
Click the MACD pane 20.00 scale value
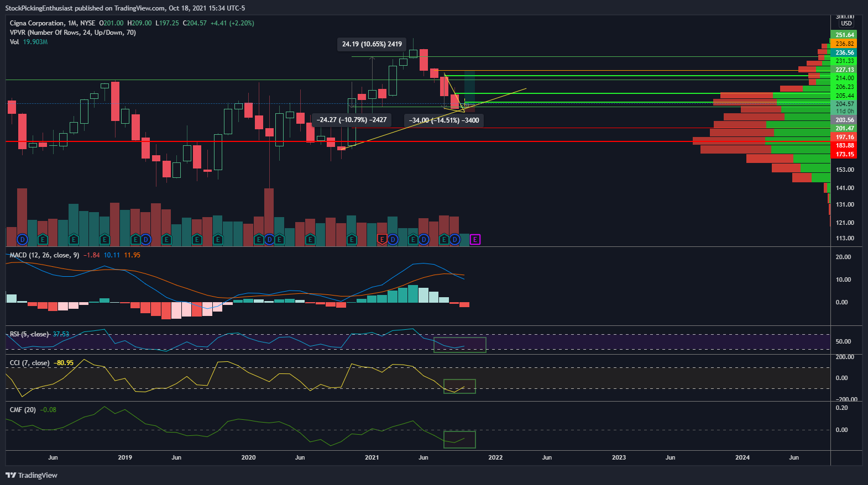pos(843,257)
